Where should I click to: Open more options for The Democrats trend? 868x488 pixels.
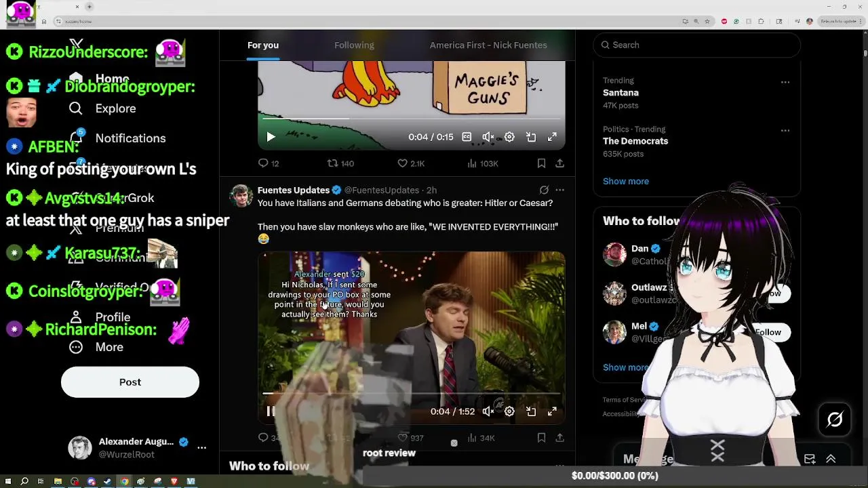[x=785, y=130]
